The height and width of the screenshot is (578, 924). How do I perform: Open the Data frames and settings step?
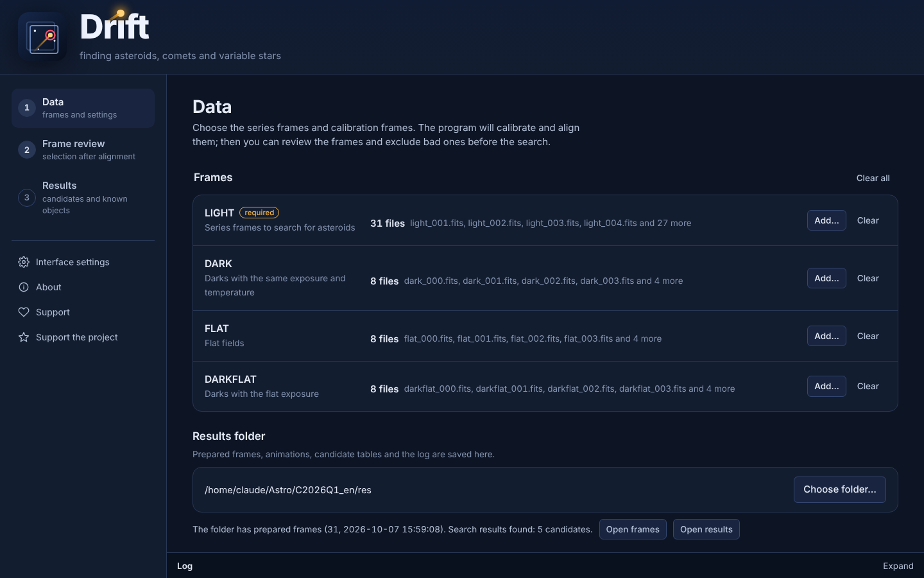coord(83,108)
